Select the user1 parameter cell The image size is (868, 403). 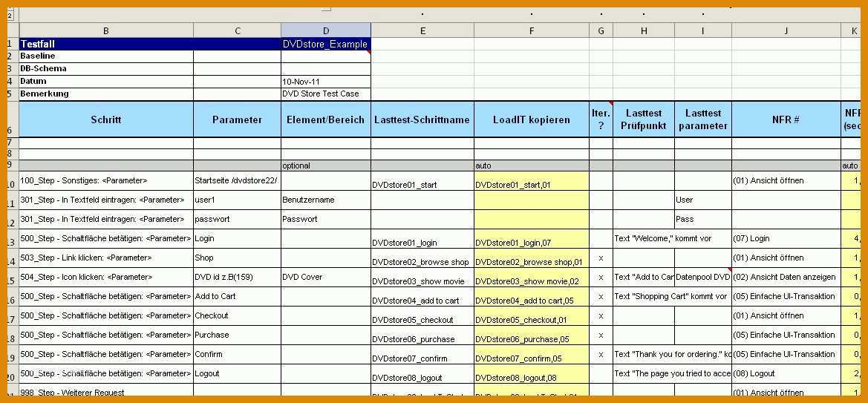coord(238,200)
